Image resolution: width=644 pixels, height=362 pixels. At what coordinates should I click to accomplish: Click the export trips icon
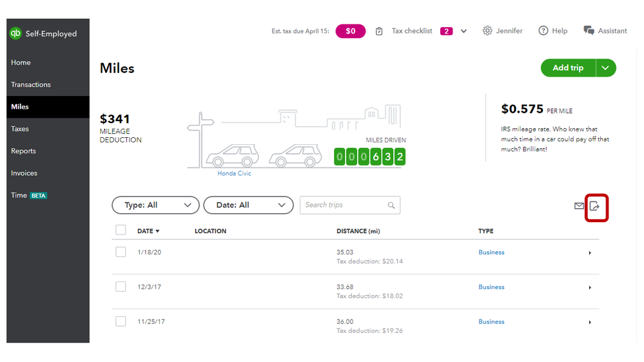(595, 206)
